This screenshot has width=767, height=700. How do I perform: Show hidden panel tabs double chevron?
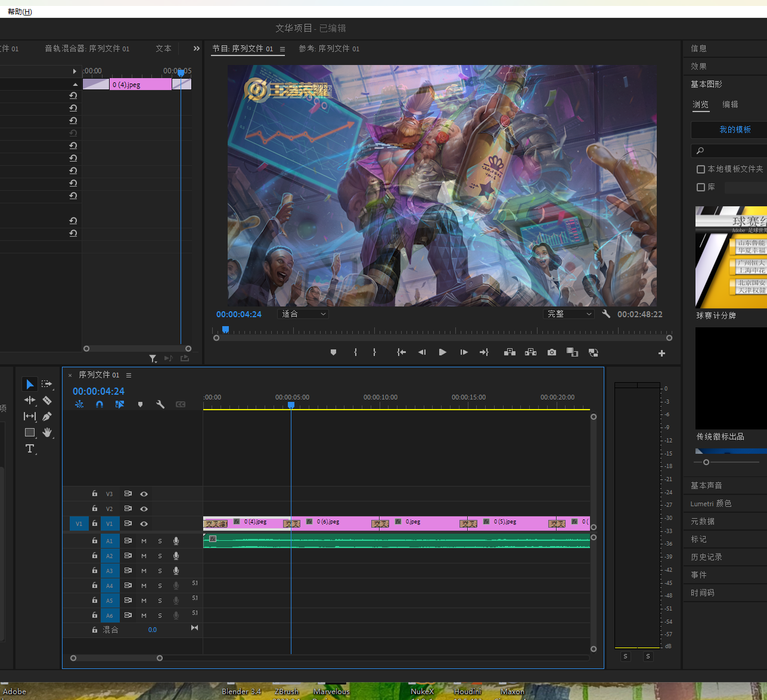click(x=197, y=48)
